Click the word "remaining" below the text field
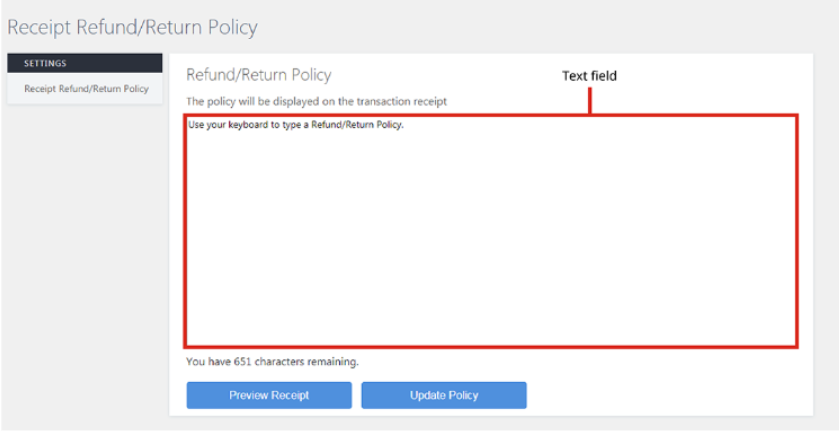Image resolution: width=839 pixels, height=432 pixels. click(335, 361)
